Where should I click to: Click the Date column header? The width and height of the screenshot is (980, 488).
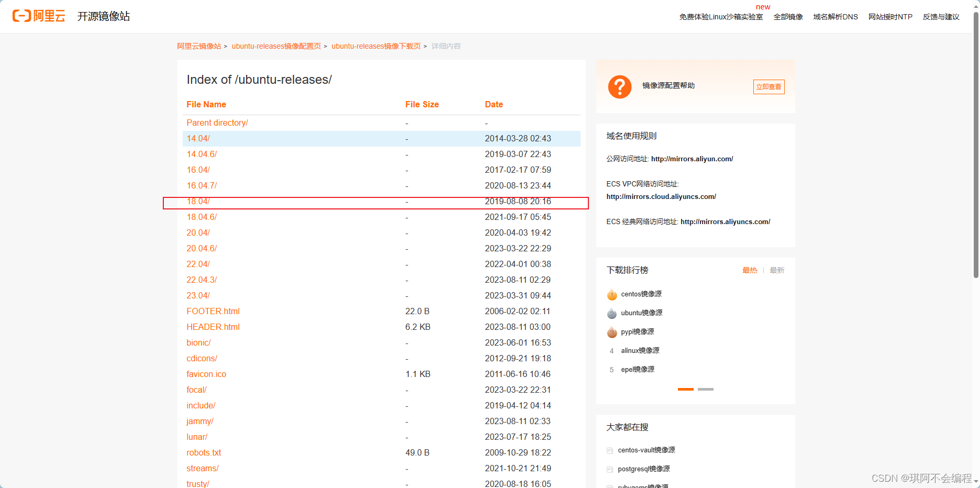click(x=494, y=104)
